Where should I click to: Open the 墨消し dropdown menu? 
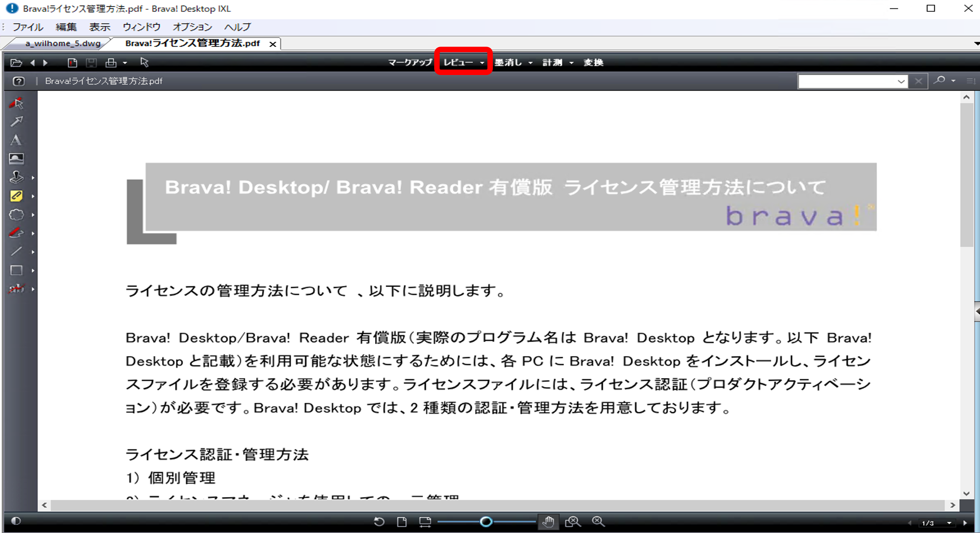pyautogui.click(x=513, y=62)
